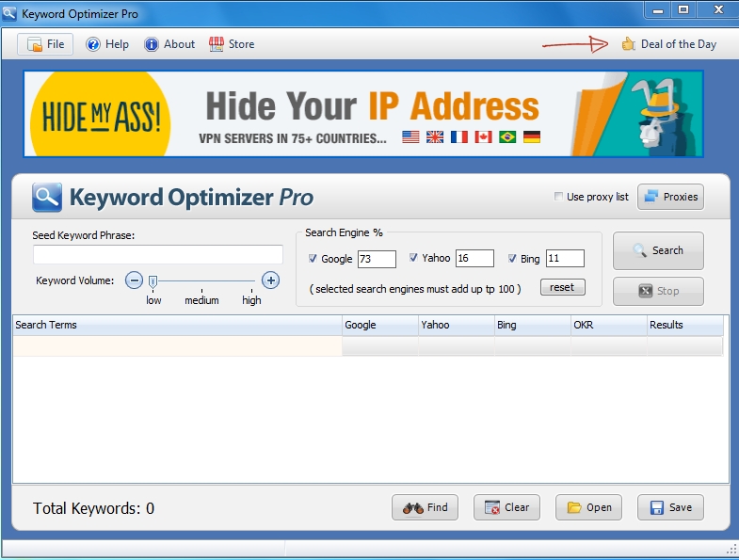This screenshot has height=560, width=739.
Task: Open the File menu
Action: (45, 44)
